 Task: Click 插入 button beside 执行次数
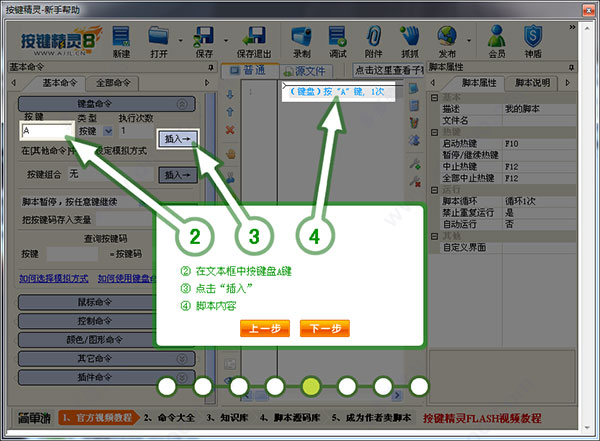(x=178, y=139)
